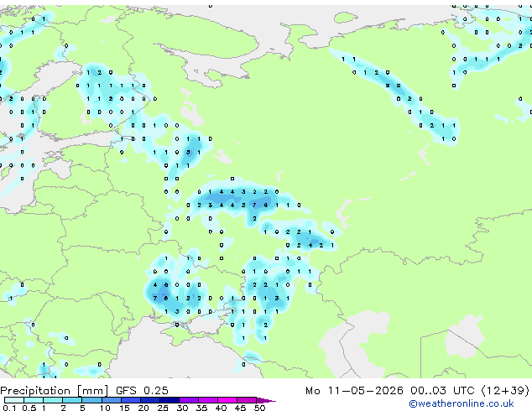Click the 1–2 mm legend swatch
The image size is (532, 411).
coord(53,400)
